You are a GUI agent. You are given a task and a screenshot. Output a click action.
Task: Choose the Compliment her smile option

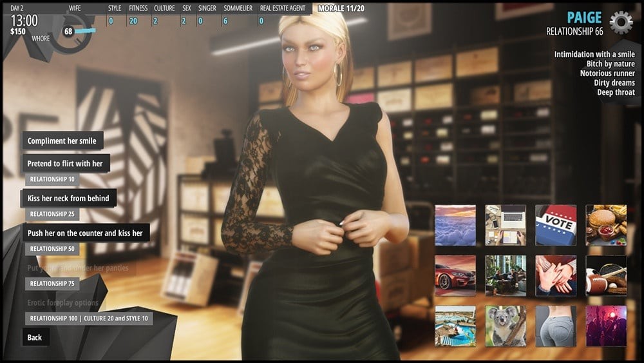pos(62,141)
